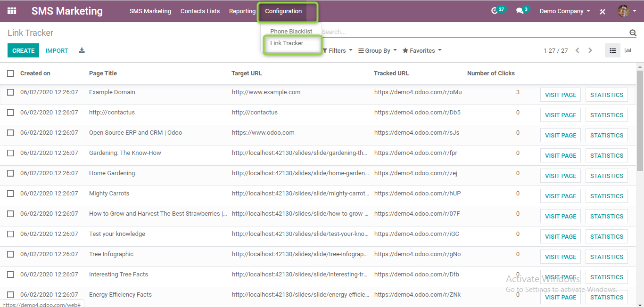Click STATISTICS for http:///contactus row

607,115
